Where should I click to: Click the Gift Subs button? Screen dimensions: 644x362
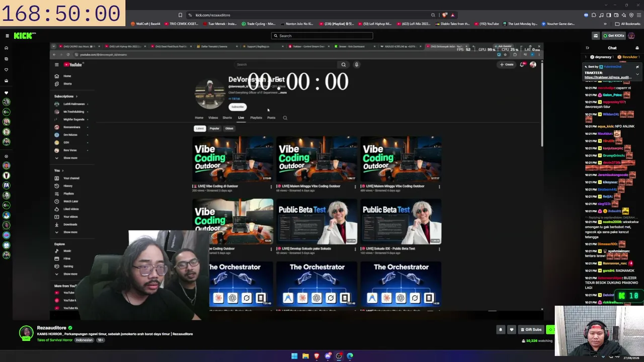click(x=530, y=330)
